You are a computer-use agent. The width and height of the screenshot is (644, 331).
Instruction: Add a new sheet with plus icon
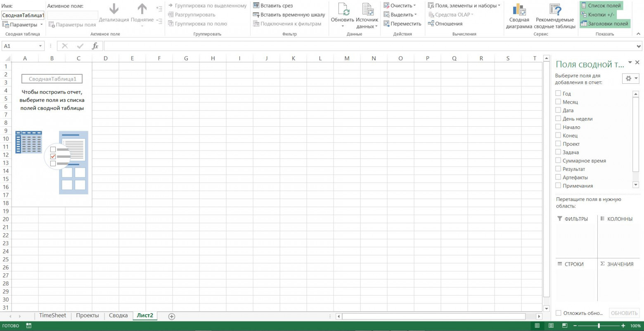(172, 316)
